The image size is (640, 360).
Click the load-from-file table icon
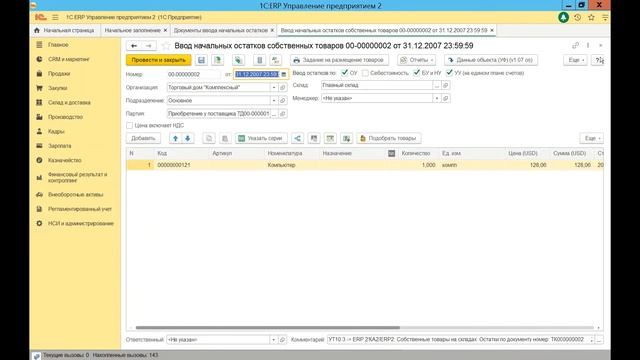pos(347,138)
